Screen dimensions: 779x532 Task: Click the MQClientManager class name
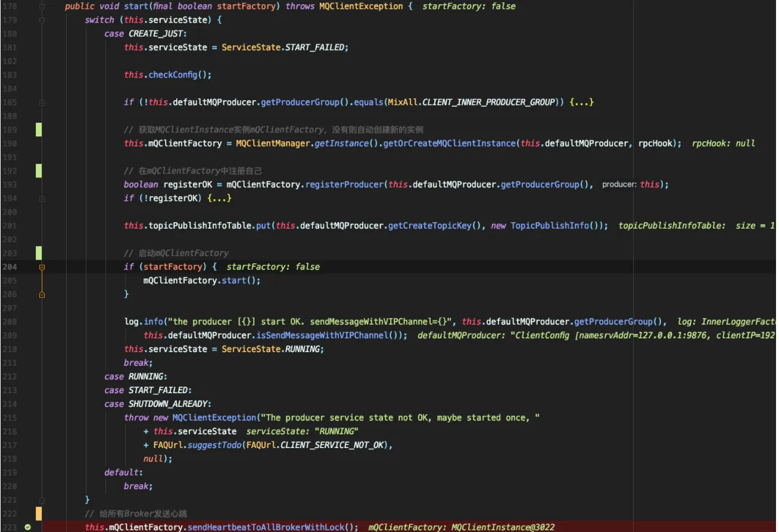tap(273, 144)
